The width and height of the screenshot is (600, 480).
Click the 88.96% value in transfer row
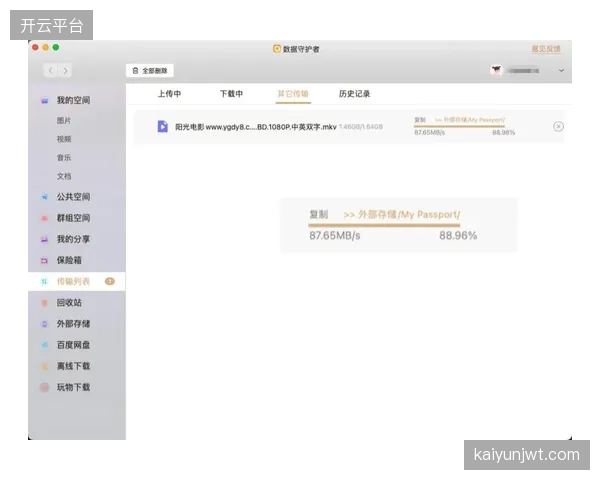504,133
